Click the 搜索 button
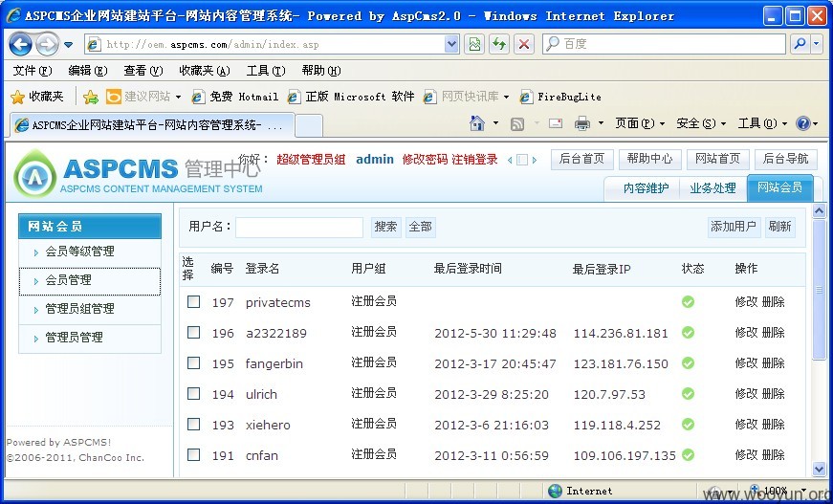Viewport: 833px width, 504px height. [385, 227]
